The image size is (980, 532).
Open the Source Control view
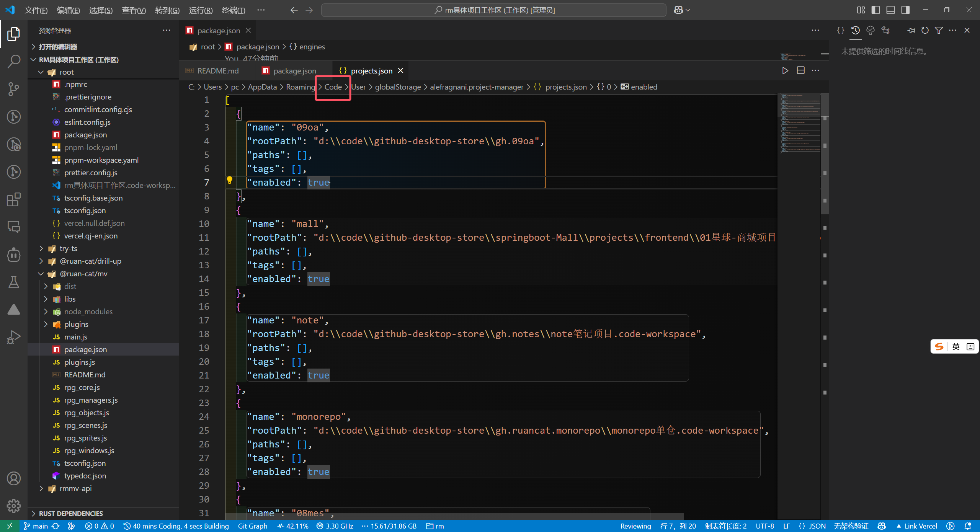point(14,89)
